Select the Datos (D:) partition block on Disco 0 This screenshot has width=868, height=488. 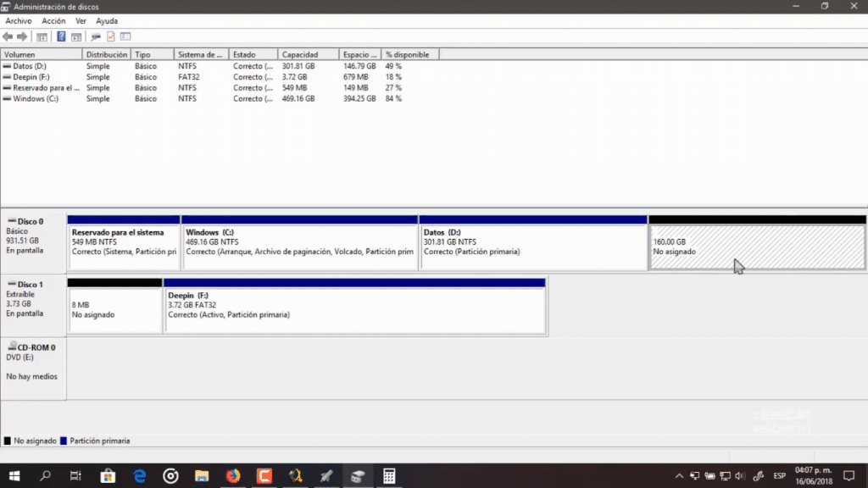click(532, 247)
